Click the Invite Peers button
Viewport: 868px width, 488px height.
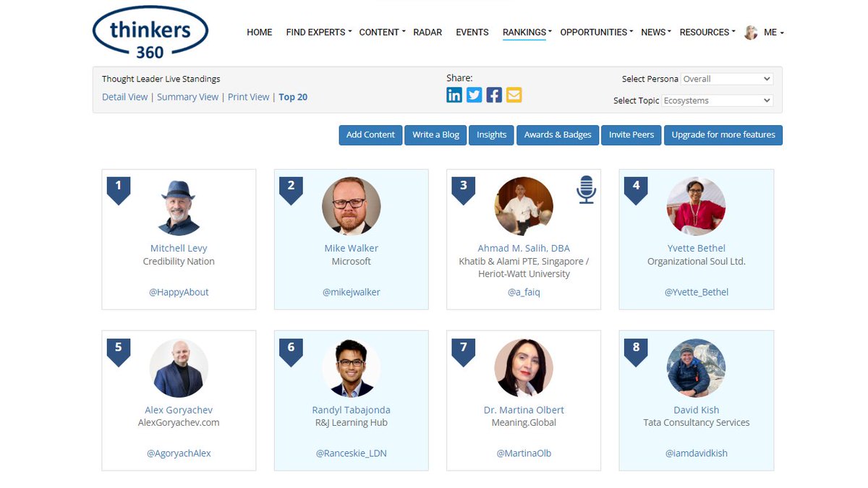pyautogui.click(x=631, y=135)
